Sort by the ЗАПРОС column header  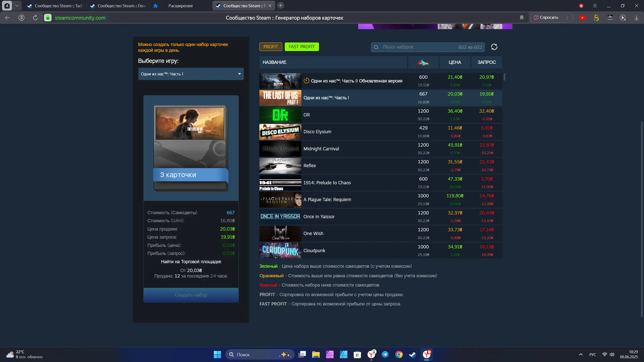(x=487, y=62)
